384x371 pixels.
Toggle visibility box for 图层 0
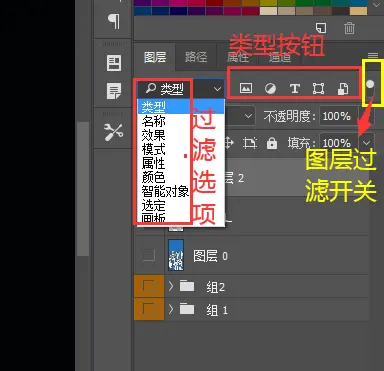(x=148, y=256)
